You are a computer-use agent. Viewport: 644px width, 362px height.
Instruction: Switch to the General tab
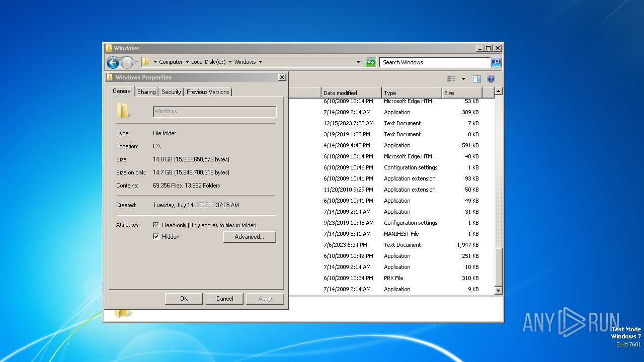[x=122, y=91]
